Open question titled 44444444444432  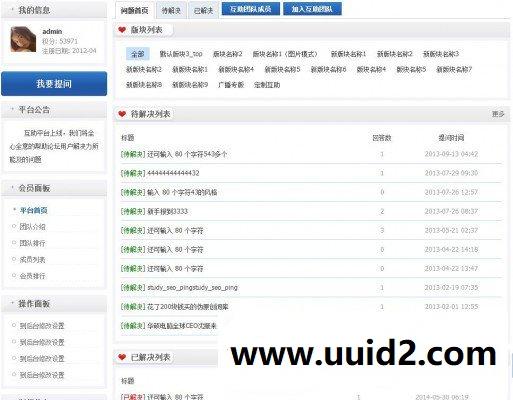coord(173,173)
